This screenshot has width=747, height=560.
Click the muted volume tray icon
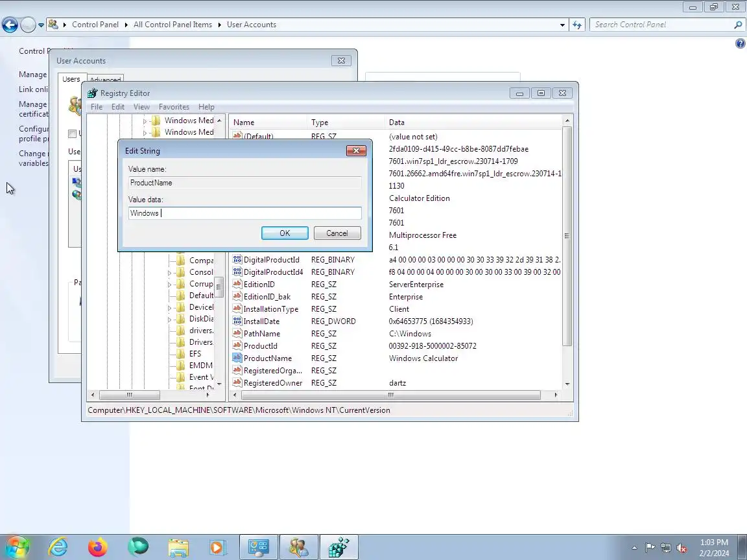click(x=682, y=548)
